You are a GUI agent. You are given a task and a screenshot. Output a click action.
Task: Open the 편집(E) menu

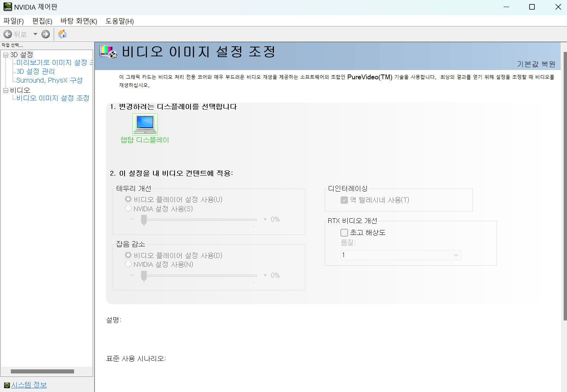click(x=42, y=21)
